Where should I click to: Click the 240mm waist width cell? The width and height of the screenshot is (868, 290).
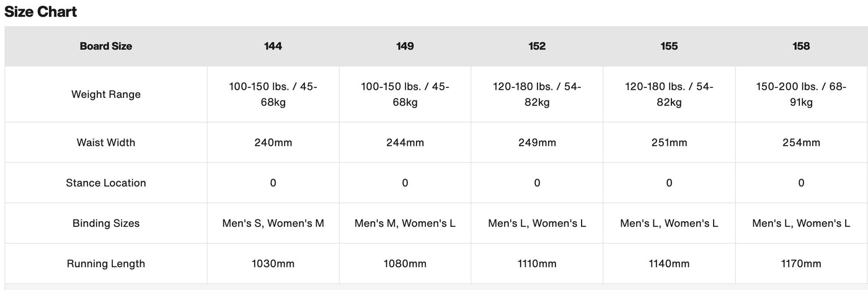pyautogui.click(x=273, y=143)
